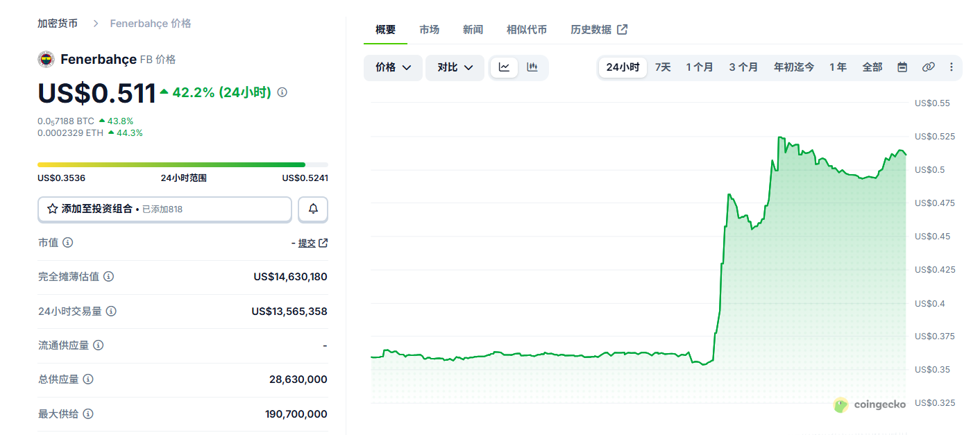The image size is (980, 435).
Task: Click the US$0.325 axis label
Action: [935, 403]
